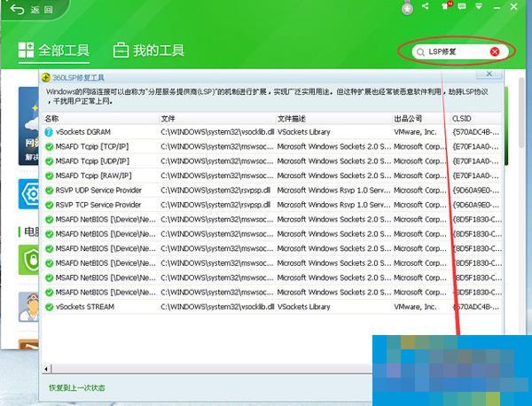
Task: Sort by the 出品公司 column header
Action: click(408, 119)
